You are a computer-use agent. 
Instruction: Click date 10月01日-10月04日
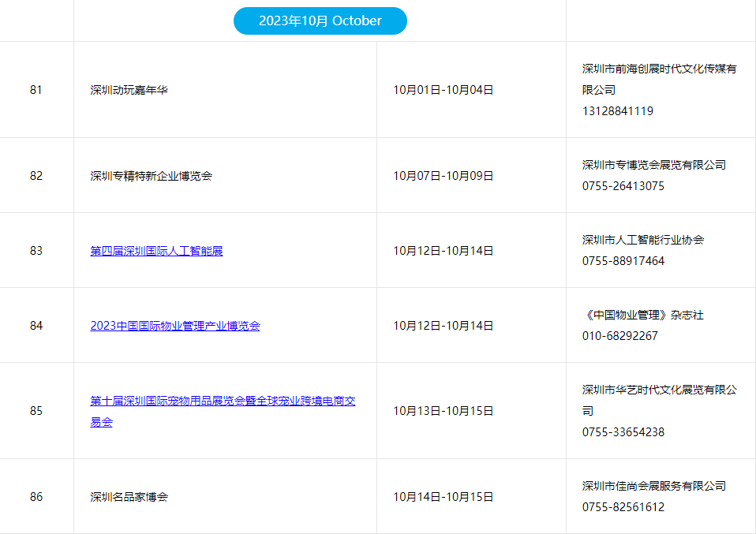pyautogui.click(x=443, y=90)
